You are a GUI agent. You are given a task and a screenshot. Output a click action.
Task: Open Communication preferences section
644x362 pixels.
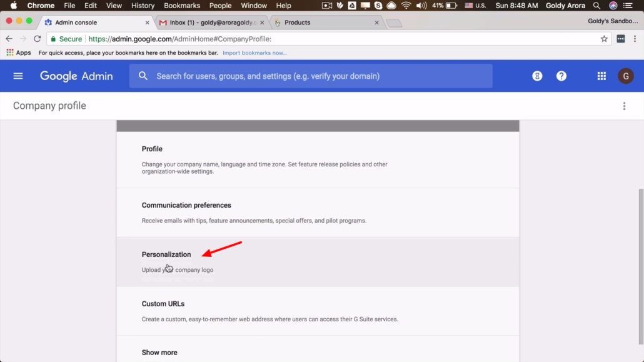point(186,205)
